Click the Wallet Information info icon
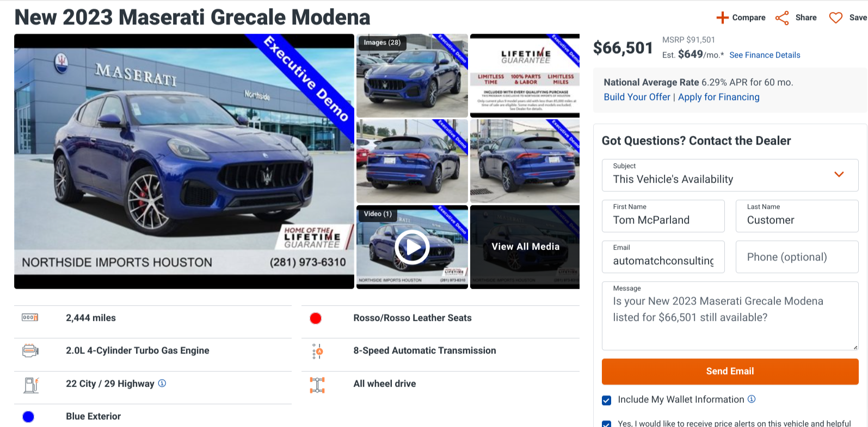This screenshot has width=868, height=427. 752,399
